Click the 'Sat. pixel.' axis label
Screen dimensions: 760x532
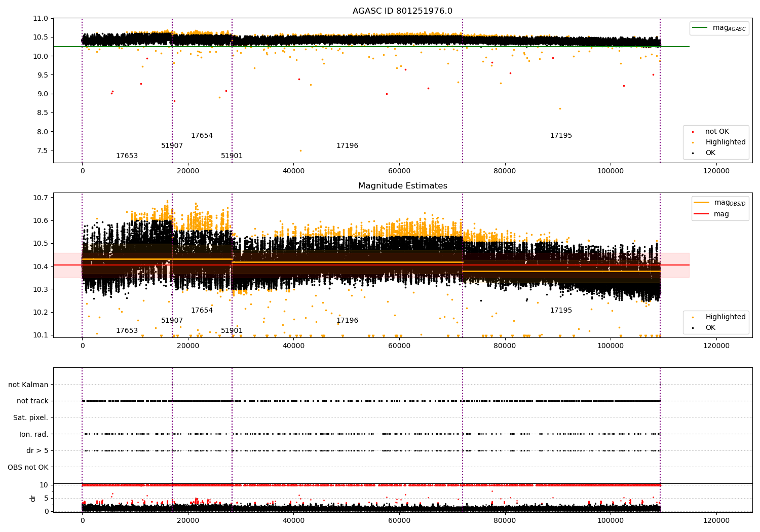point(30,418)
